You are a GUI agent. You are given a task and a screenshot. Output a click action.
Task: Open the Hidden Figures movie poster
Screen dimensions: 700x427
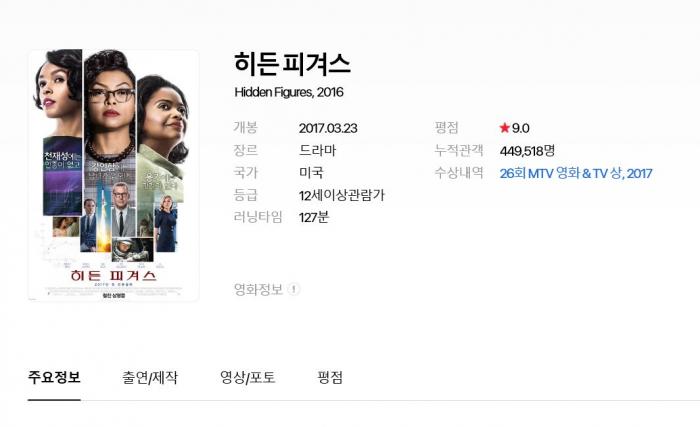(113, 175)
